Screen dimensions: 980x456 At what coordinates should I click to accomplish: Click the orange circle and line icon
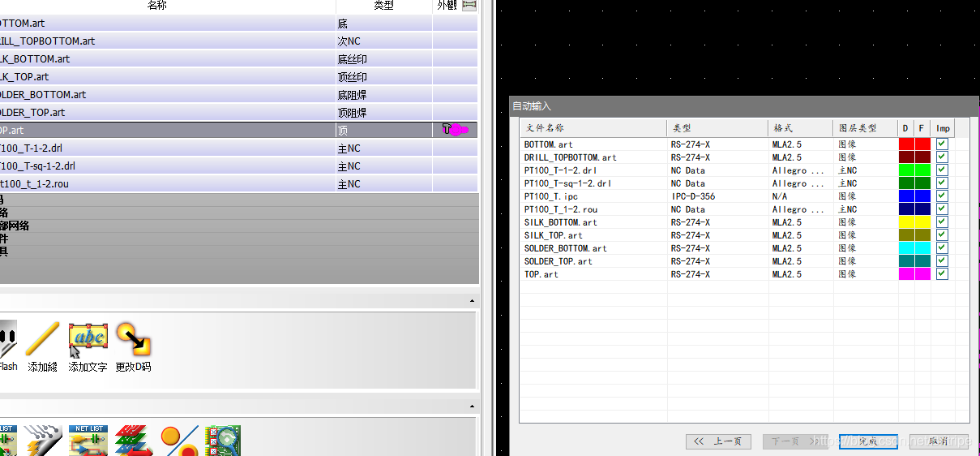(178, 441)
